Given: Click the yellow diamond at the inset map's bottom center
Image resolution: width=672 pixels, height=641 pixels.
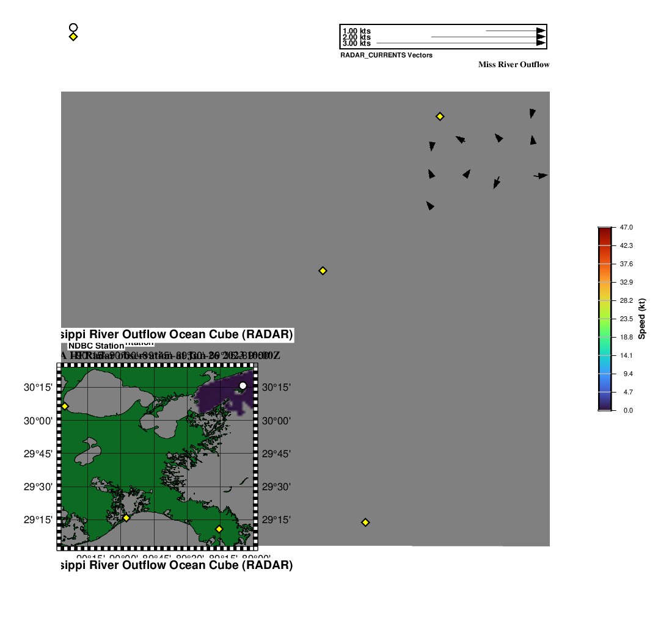Looking at the screenshot, I should pyautogui.click(x=126, y=518).
